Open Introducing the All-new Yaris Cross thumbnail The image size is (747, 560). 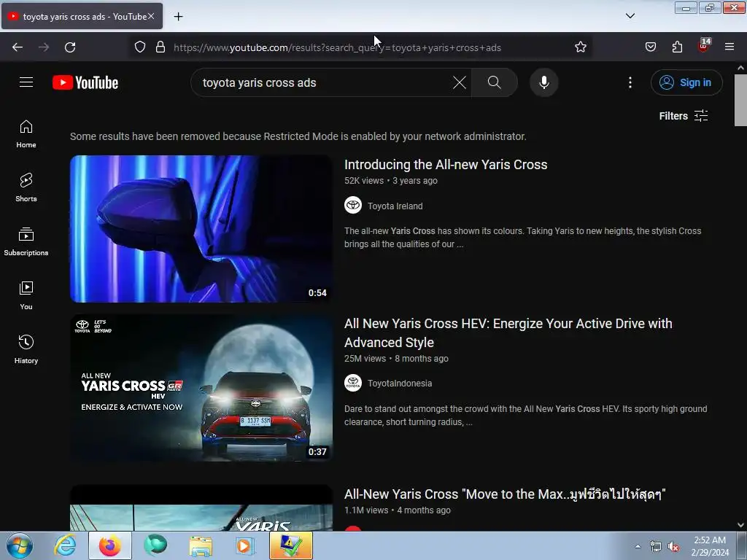pyautogui.click(x=201, y=228)
